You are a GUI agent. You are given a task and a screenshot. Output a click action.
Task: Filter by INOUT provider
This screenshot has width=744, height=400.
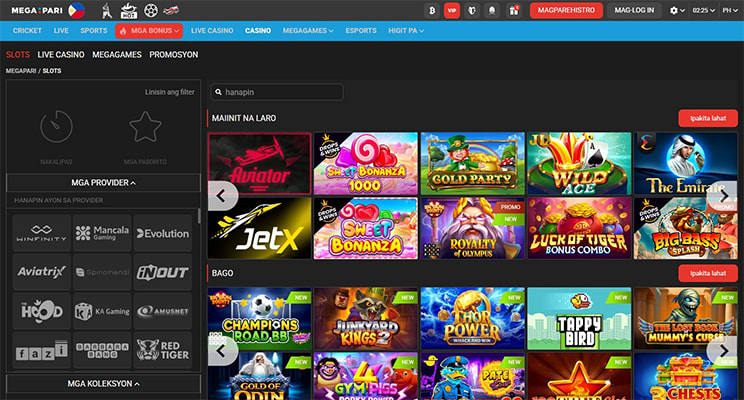tap(163, 272)
